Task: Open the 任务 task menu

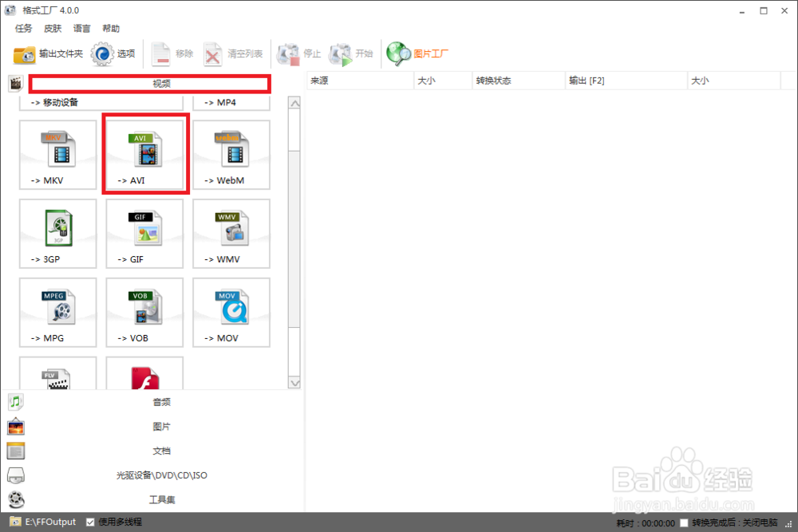Action: pyautogui.click(x=23, y=29)
